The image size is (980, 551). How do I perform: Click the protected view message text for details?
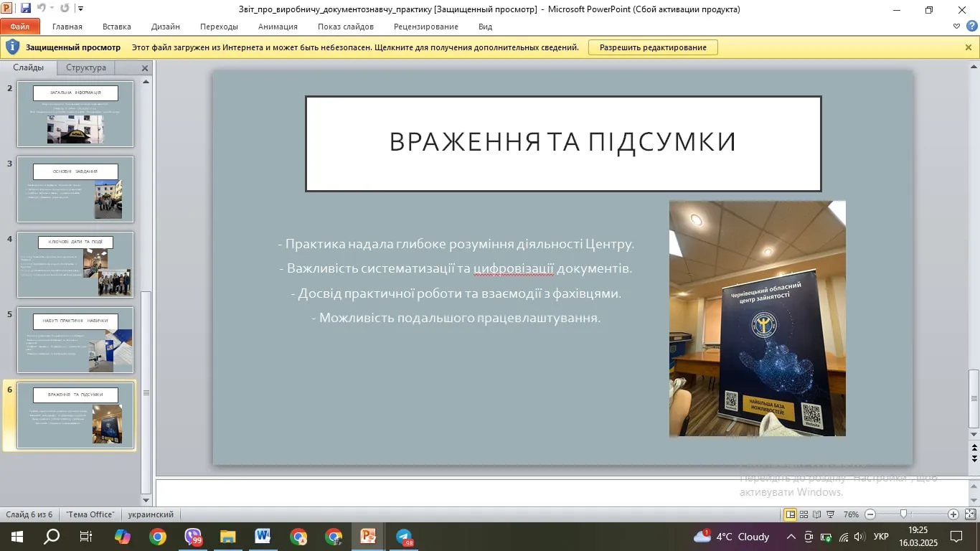(x=355, y=47)
